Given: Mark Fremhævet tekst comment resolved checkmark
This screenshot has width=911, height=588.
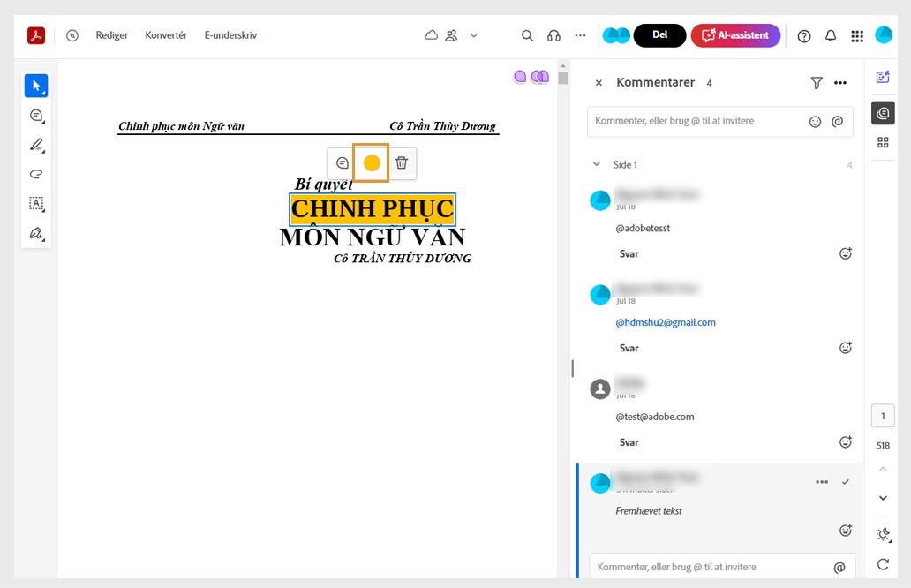Looking at the screenshot, I should 846,482.
